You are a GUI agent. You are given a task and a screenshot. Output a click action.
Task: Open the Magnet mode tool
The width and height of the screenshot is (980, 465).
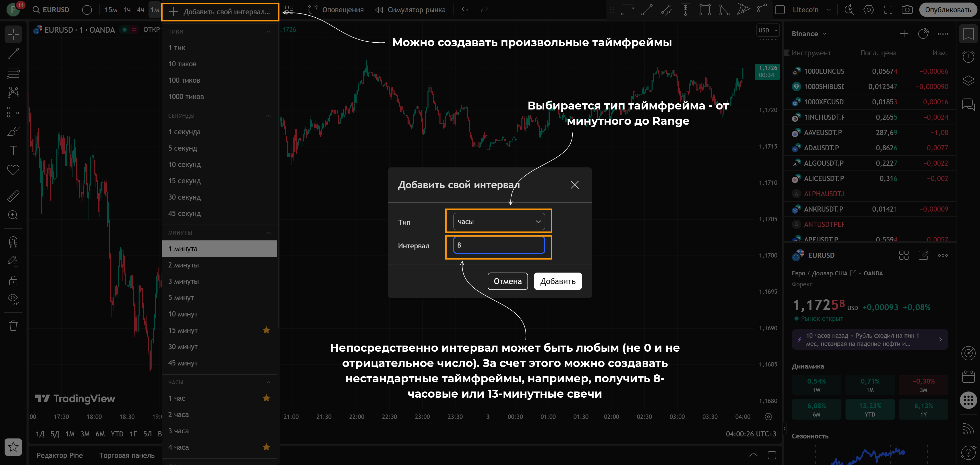13,242
